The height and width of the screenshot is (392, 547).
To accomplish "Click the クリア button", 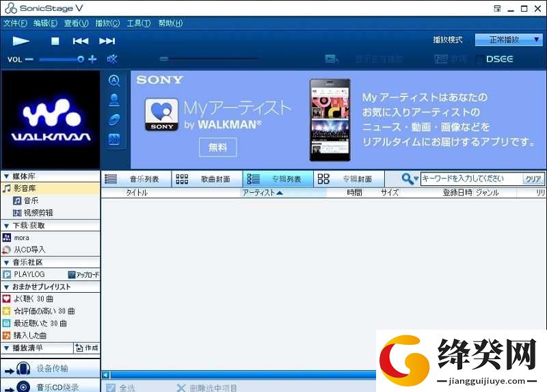I will (533, 179).
